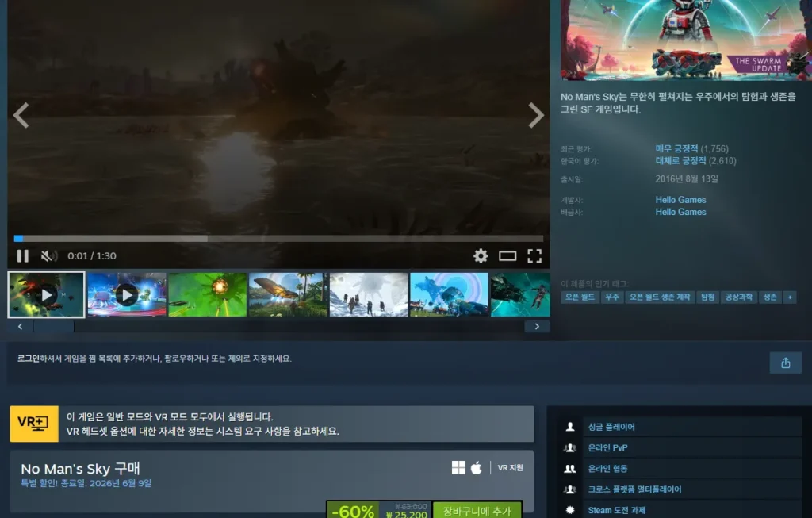Screen dimensions: 812x518
Task: Select the first trailer thumbnail
Action: coord(46,295)
